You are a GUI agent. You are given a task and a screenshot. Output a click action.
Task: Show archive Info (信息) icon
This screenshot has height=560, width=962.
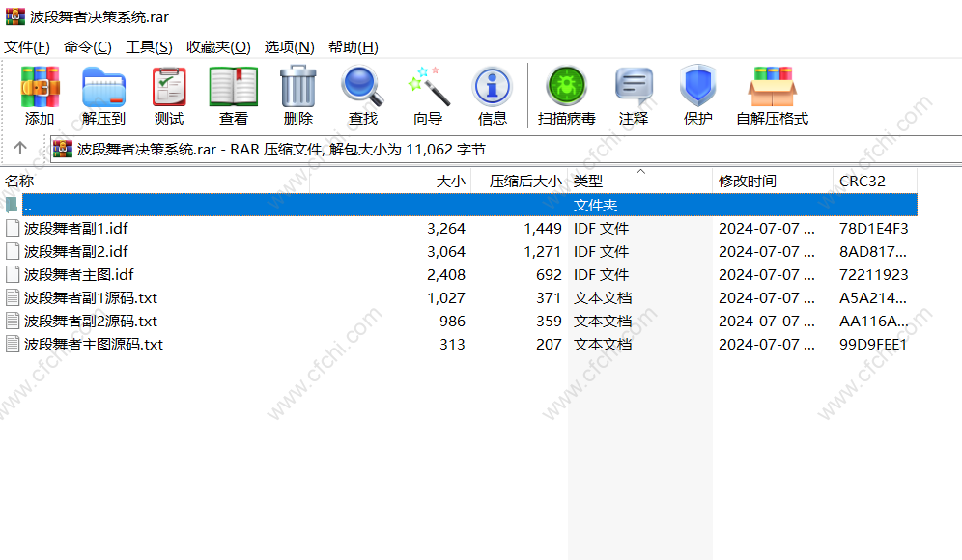pyautogui.click(x=492, y=87)
